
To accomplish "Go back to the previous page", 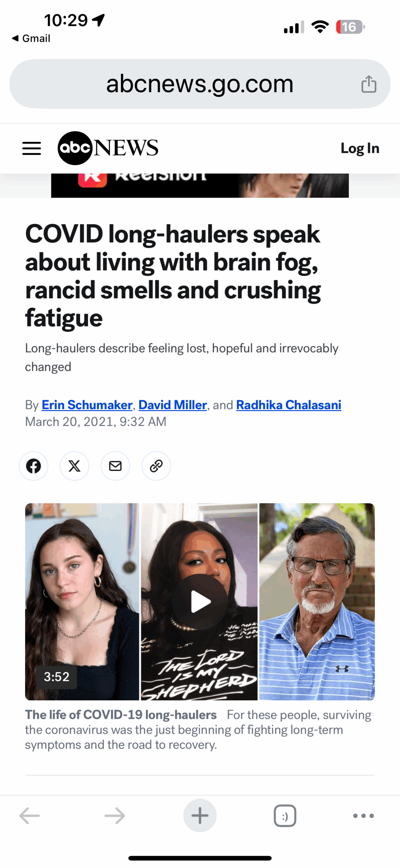I will point(30,815).
